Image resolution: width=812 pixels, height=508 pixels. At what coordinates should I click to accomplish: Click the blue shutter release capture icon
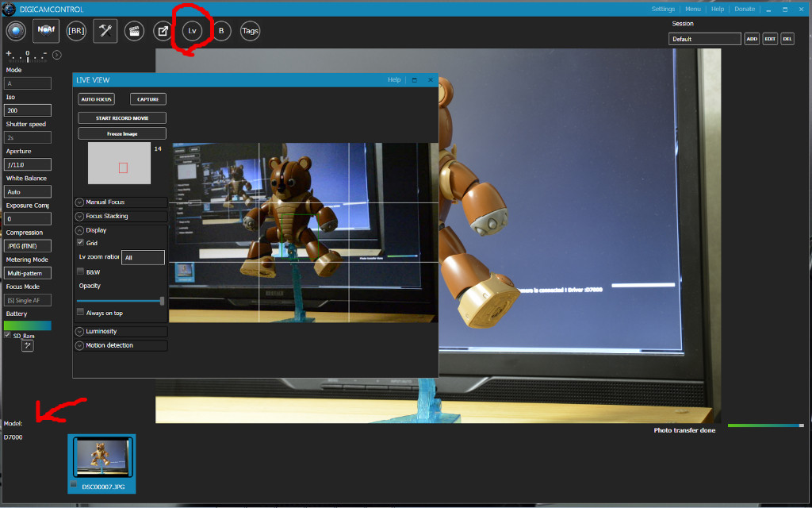[x=16, y=30]
